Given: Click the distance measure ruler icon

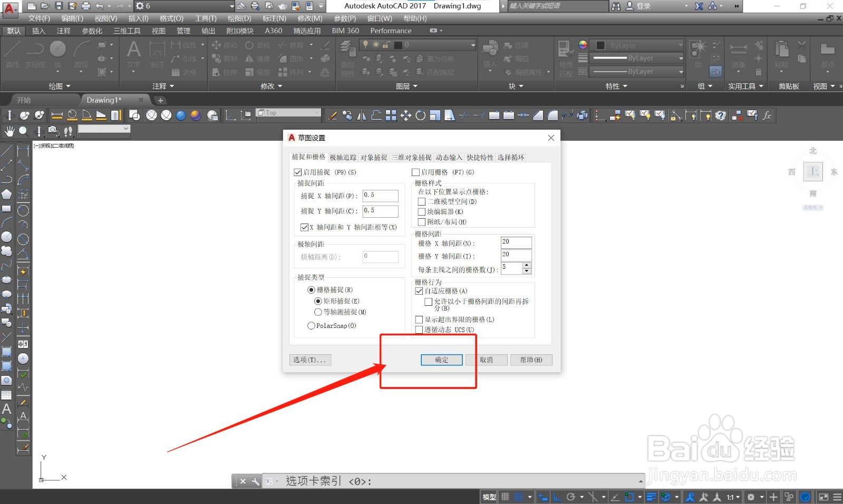Looking at the screenshot, I should pyautogui.click(x=57, y=115).
